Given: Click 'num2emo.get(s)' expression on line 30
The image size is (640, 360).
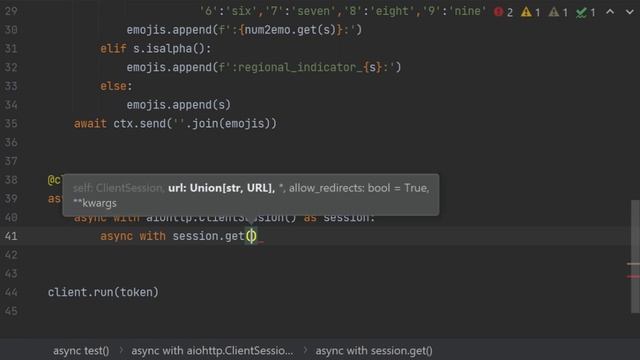Looking at the screenshot, I should 290,30.
